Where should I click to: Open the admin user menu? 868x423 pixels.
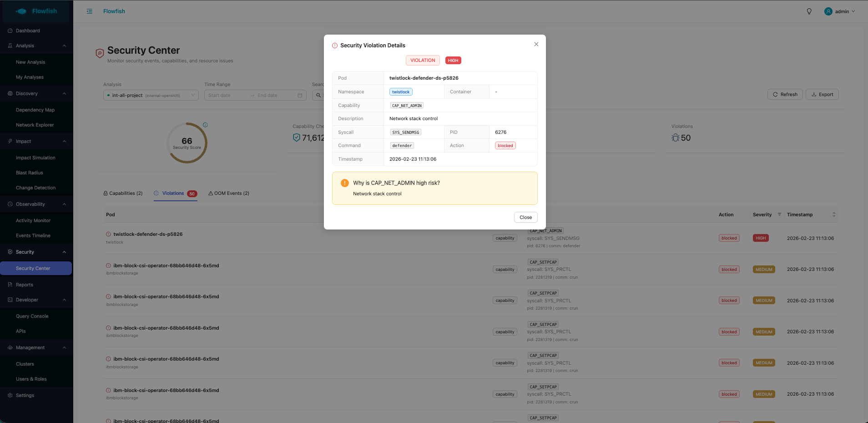(x=840, y=11)
